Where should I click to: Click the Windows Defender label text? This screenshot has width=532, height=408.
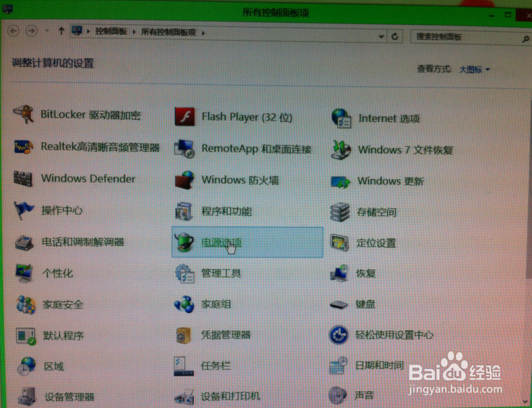(88, 178)
